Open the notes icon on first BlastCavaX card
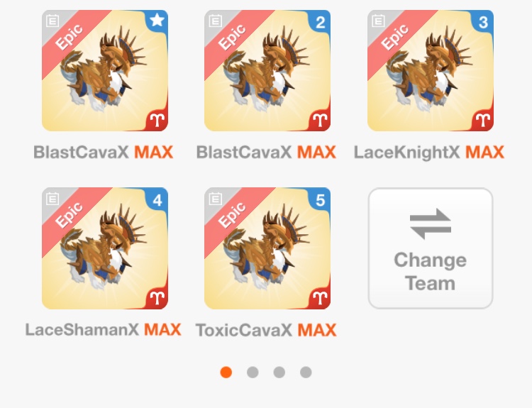 click(52, 21)
